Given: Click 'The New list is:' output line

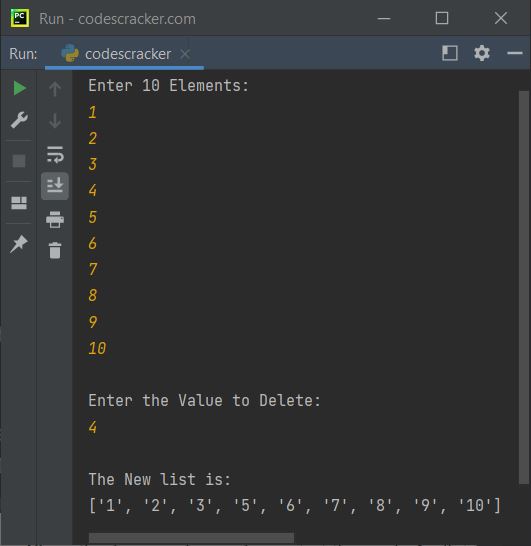Looking at the screenshot, I should [x=159, y=479].
